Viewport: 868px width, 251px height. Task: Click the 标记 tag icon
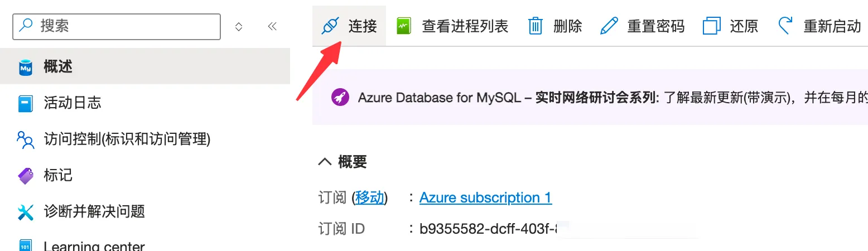click(x=26, y=176)
